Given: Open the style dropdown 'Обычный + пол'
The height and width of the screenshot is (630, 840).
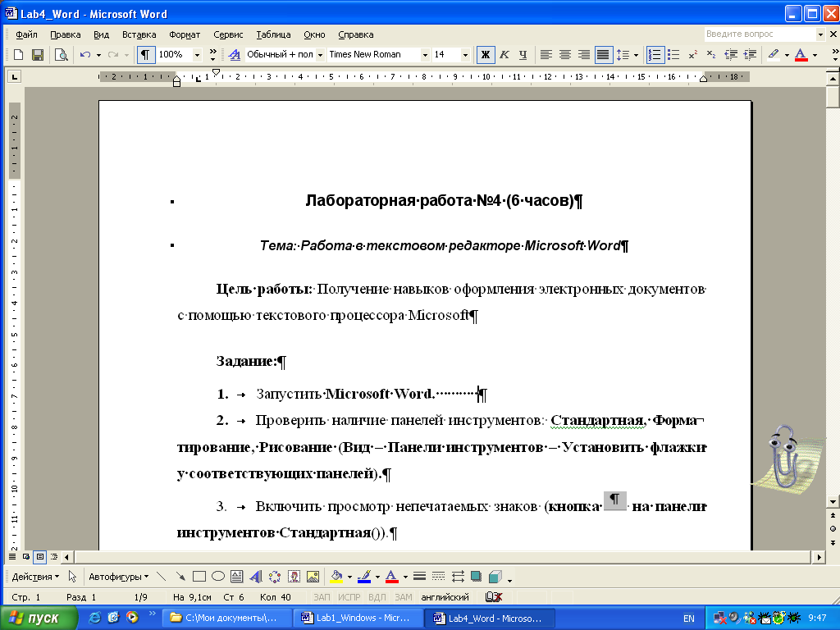Looking at the screenshot, I should click(x=320, y=55).
